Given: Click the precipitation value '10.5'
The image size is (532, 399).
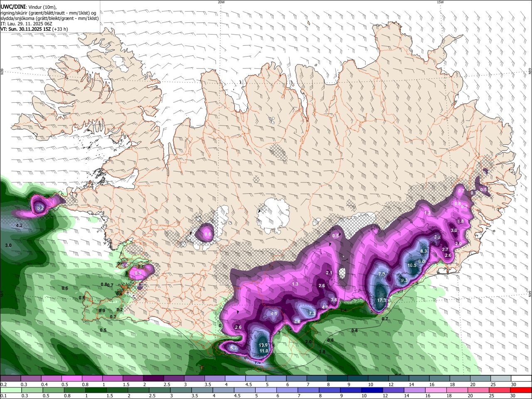Looking at the screenshot, I should (412, 266).
